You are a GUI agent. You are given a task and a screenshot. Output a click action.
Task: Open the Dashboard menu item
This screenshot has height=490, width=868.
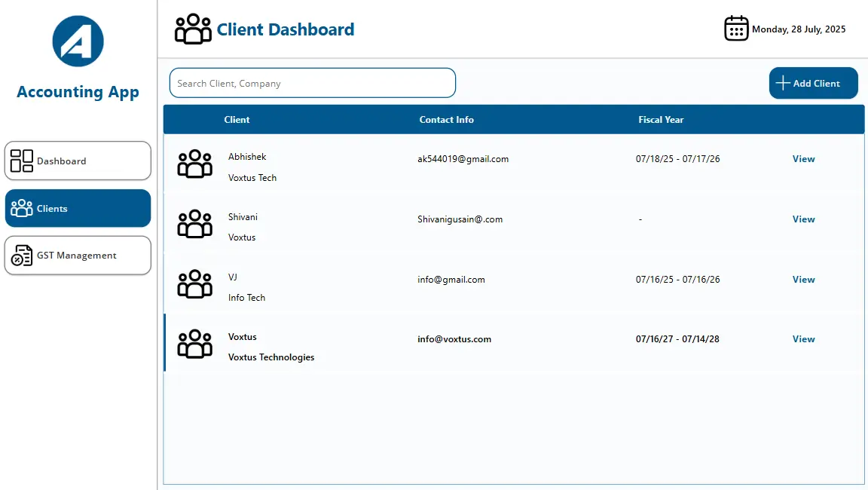(x=78, y=161)
